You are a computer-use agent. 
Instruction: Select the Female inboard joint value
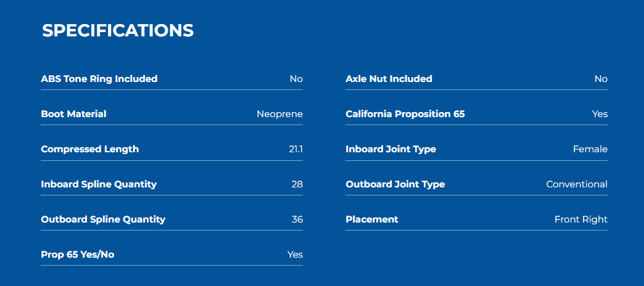click(x=590, y=149)
